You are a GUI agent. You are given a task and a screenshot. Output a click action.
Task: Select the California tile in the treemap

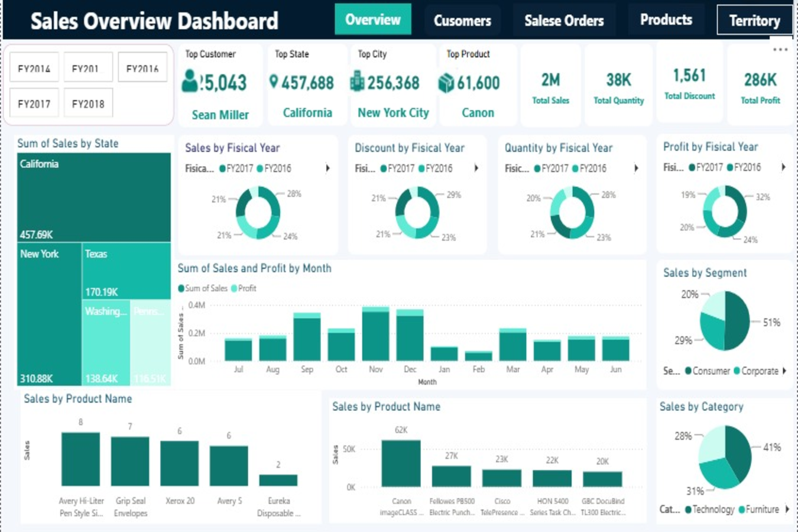click(x=94, y=197)
